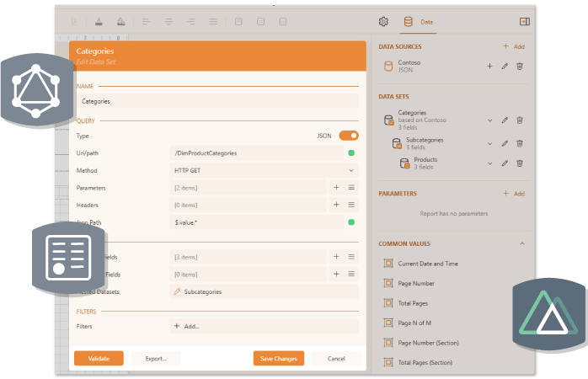Align text left in toolbar

point(147,22)
